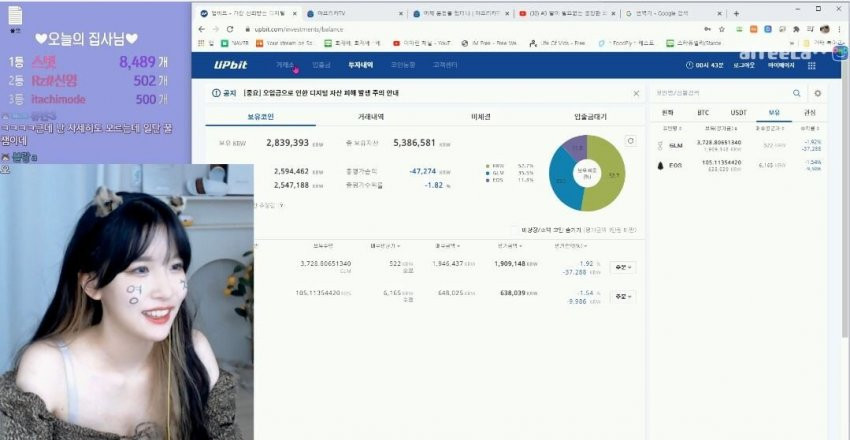Select the USDT market tab
The image size is (850, 440).
tap(738, 113)
